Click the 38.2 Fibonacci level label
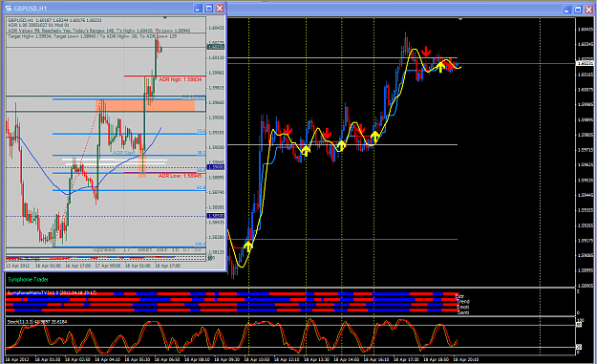Viewport: 597px width, 364px height. (x=201, y=153)
